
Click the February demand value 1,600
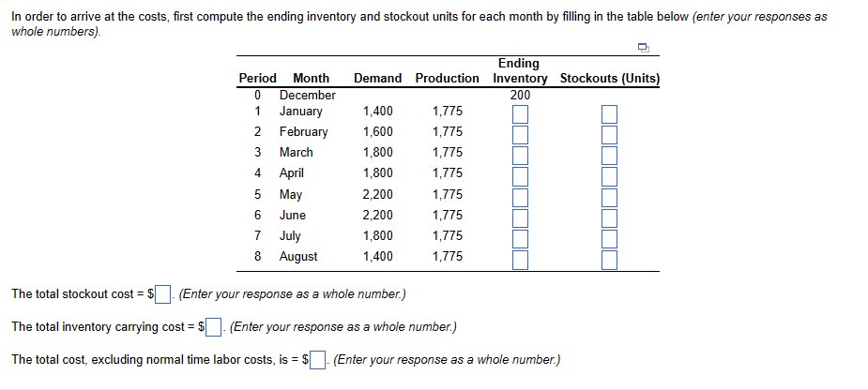coord(377,131)
